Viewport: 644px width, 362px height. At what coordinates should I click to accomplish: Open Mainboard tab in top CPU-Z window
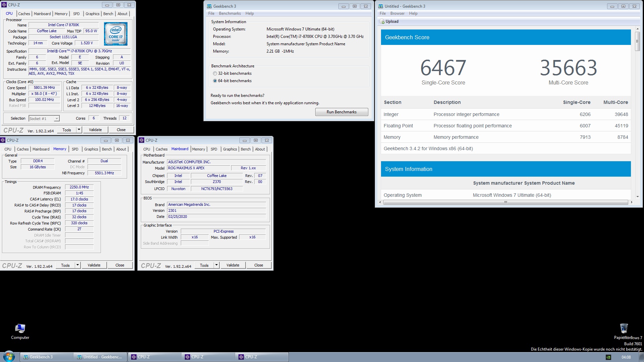[42, 14]
